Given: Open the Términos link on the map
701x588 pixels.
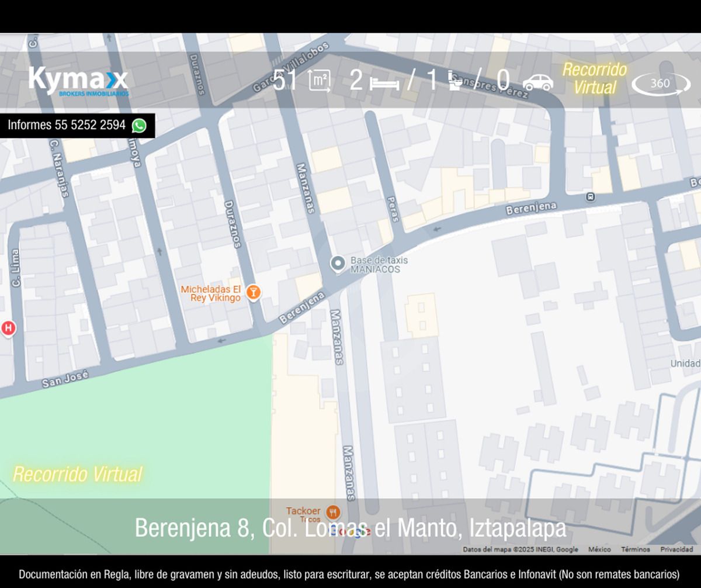Looking at the screenshot, I should tap(636, 549).
